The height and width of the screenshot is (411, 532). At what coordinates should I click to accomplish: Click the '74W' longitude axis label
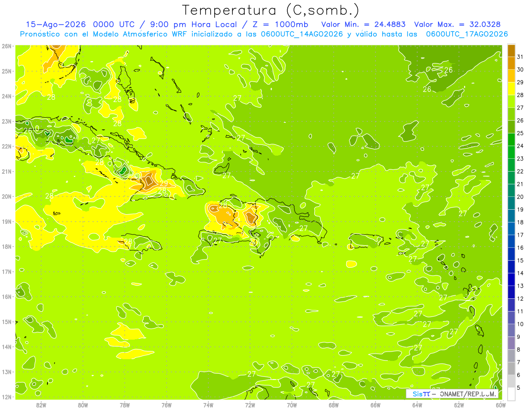click(x=208, y=405)
